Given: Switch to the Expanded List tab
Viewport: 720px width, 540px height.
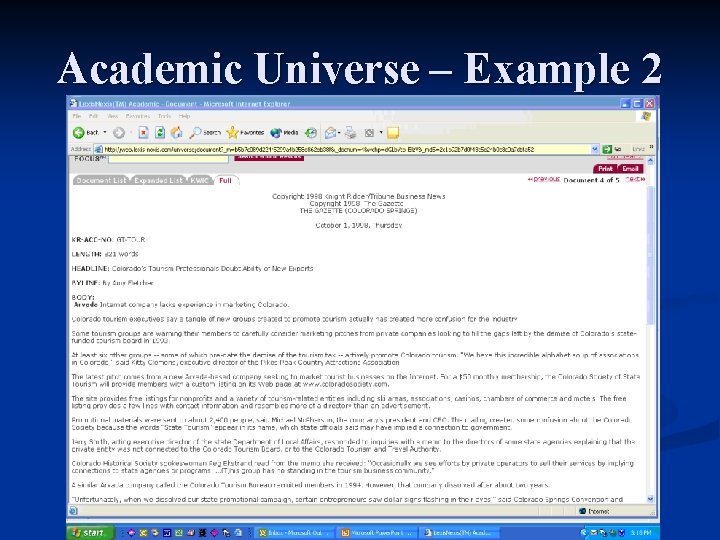Looking at the screenshot, I should pyautogui.click(x=158, y=180).
